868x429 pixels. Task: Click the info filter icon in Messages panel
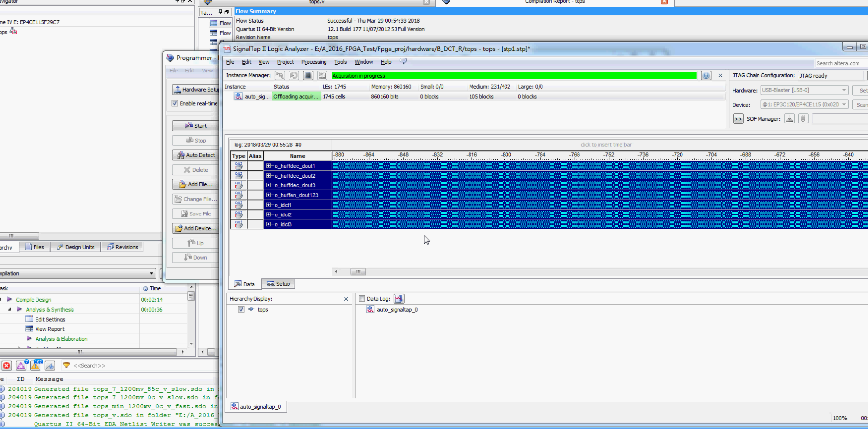click(x=50, y=365)
